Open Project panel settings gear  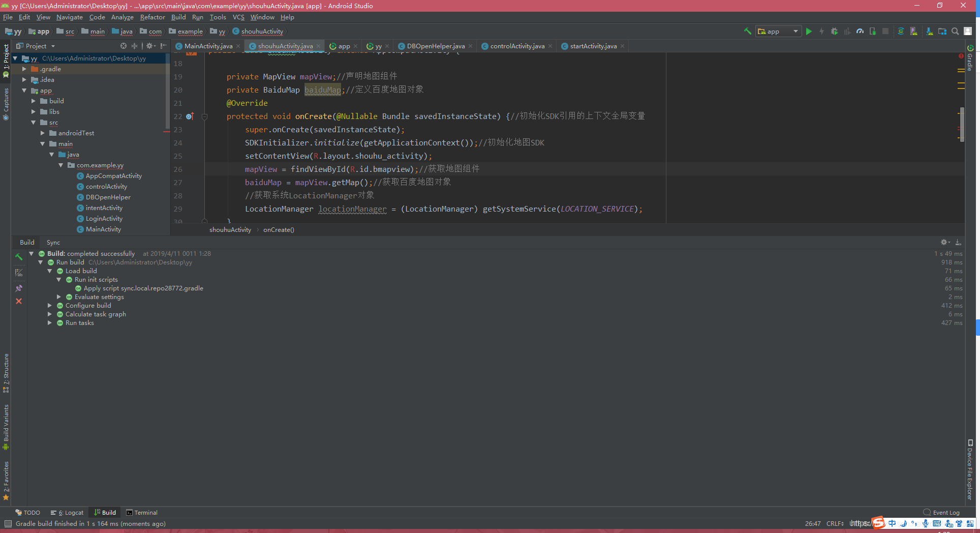click(150, 46)
